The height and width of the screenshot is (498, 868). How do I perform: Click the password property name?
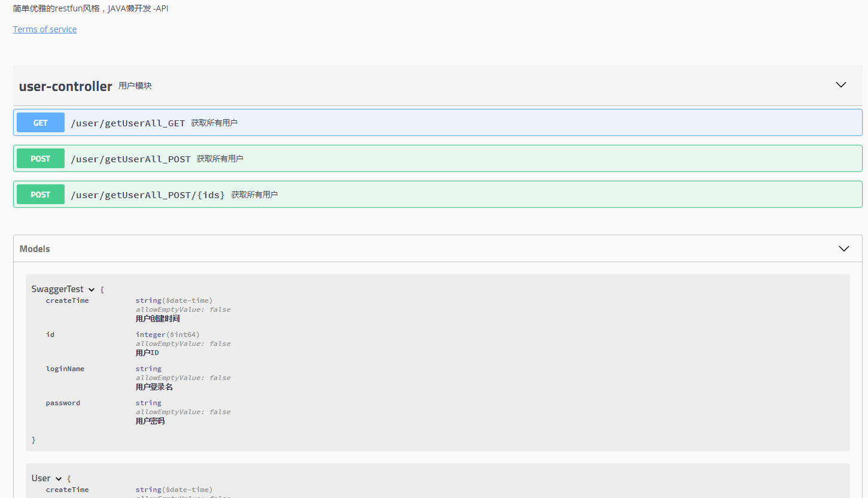(x=63, y=403)
